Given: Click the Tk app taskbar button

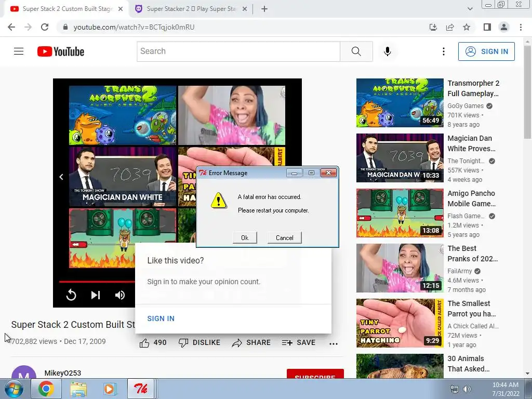Looking at the screenshot, I should (140, 389).
